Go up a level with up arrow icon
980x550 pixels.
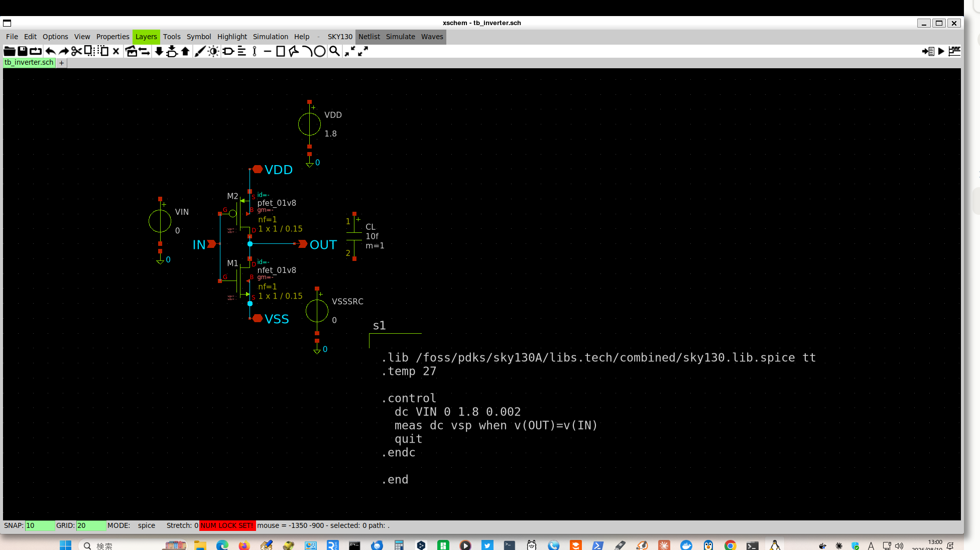pos(185,51)
